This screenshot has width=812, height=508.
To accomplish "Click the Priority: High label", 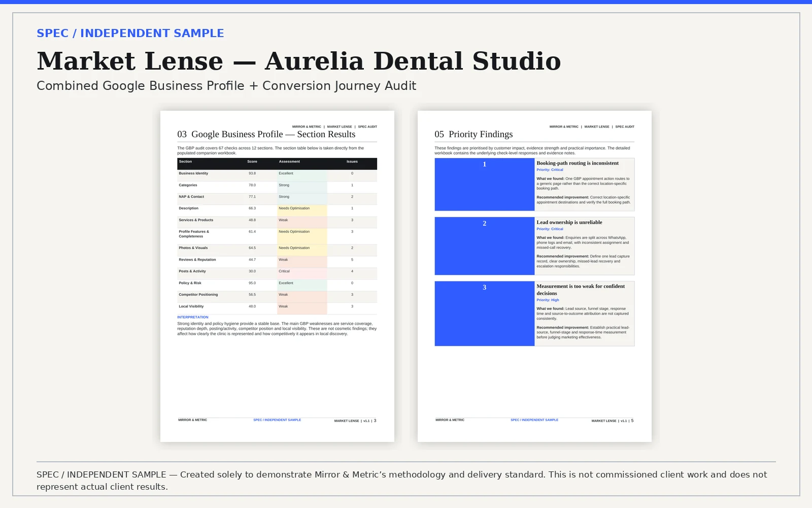I will click(x=548, y=300).
